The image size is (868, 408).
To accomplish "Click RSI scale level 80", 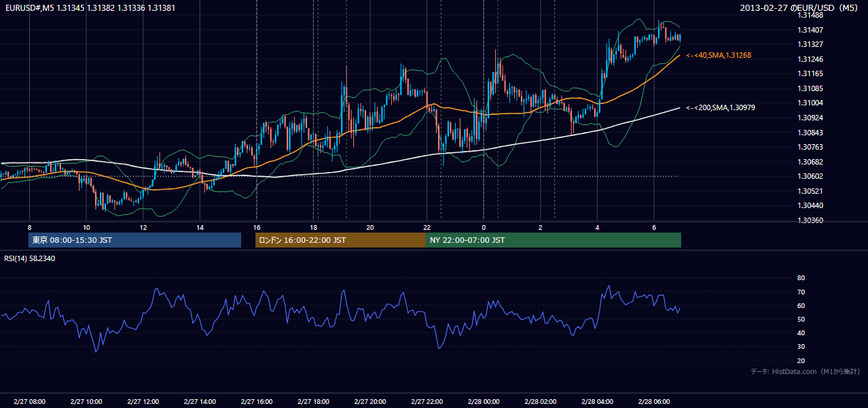I will pyautogui.click(x=801, y=278).
